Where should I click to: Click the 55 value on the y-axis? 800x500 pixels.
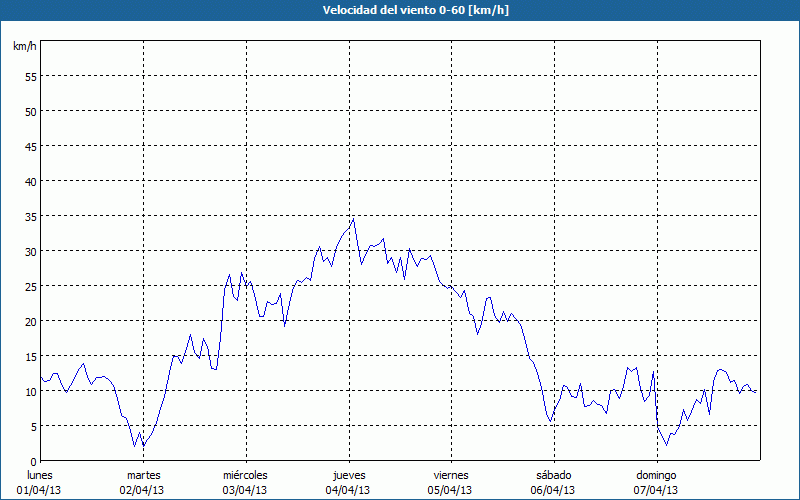coord(31,77)
